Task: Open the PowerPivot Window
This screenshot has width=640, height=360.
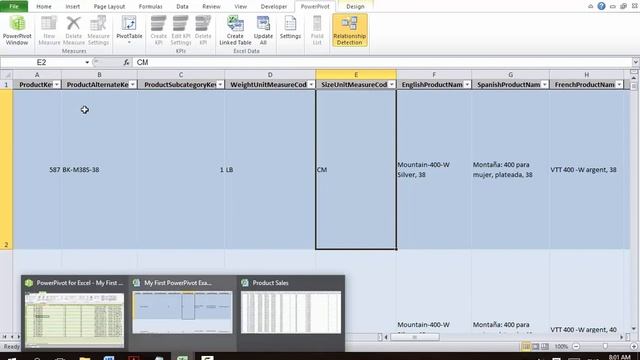Action: (17, 30)
